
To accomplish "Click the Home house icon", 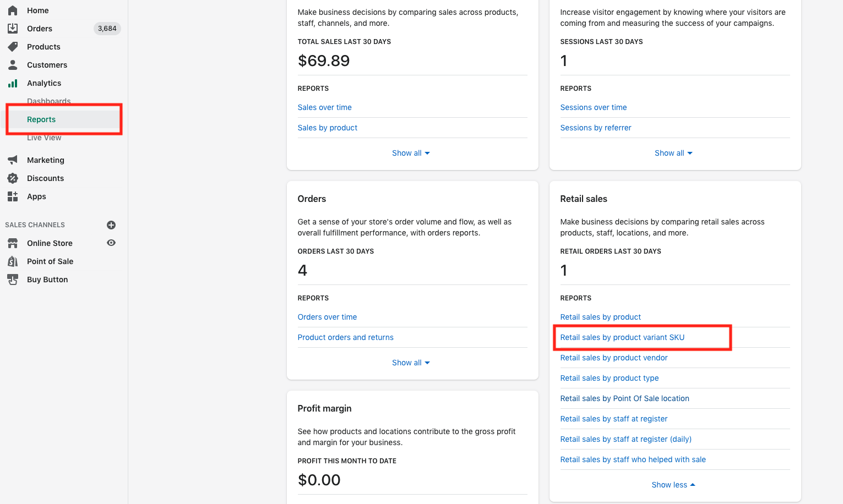I will pos(13,10).
